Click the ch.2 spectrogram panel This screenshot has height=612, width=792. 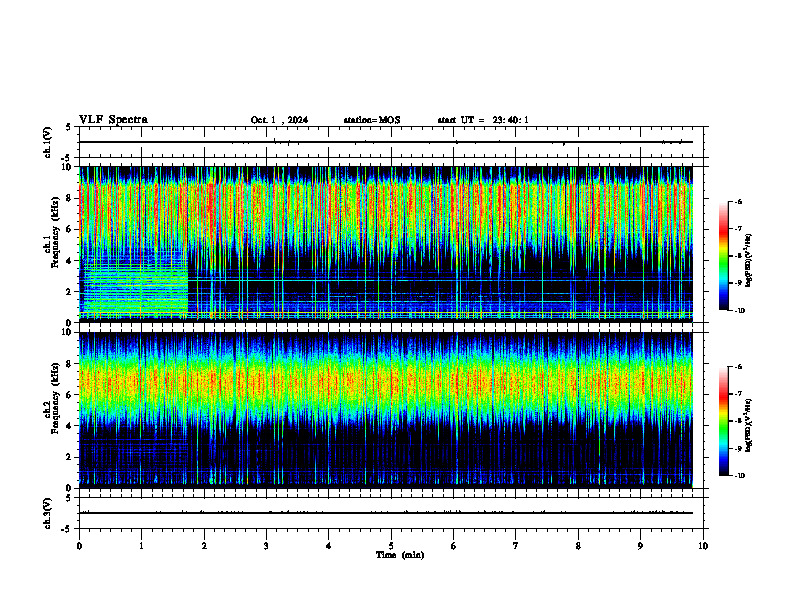point(386,410)
